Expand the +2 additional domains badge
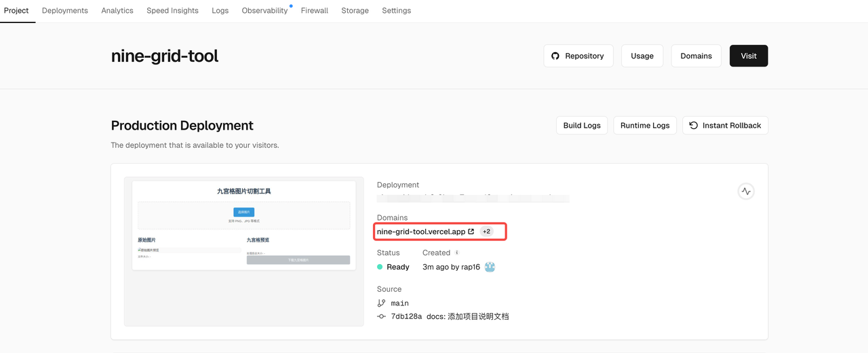The image size is (868, 353). (486, 231)
